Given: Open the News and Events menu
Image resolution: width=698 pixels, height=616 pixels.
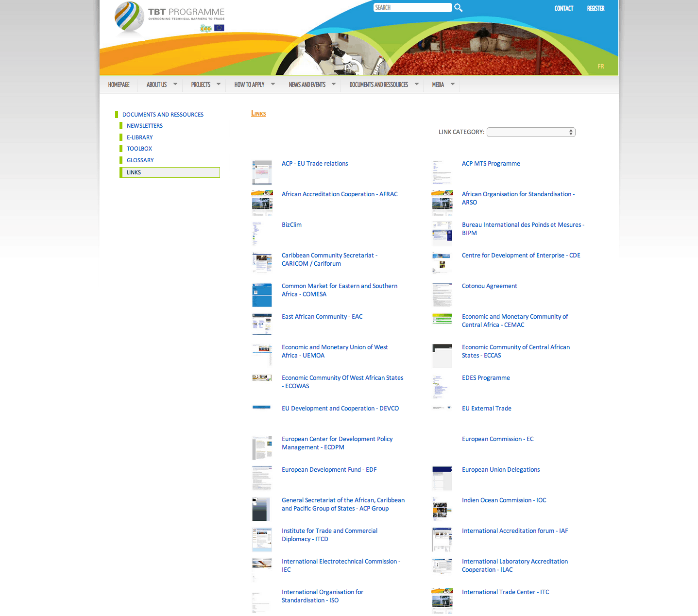Looking at the screenshot, I should coord(307,85).
